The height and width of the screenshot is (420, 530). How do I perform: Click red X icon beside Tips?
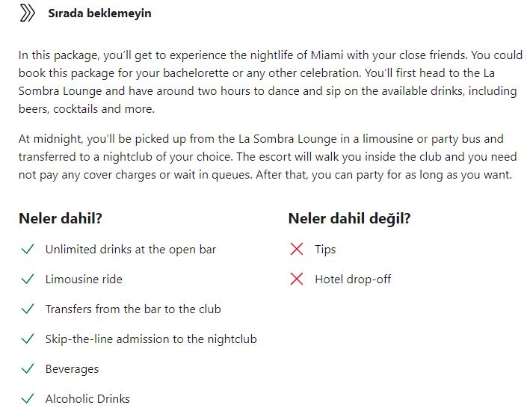pos(297,249)
